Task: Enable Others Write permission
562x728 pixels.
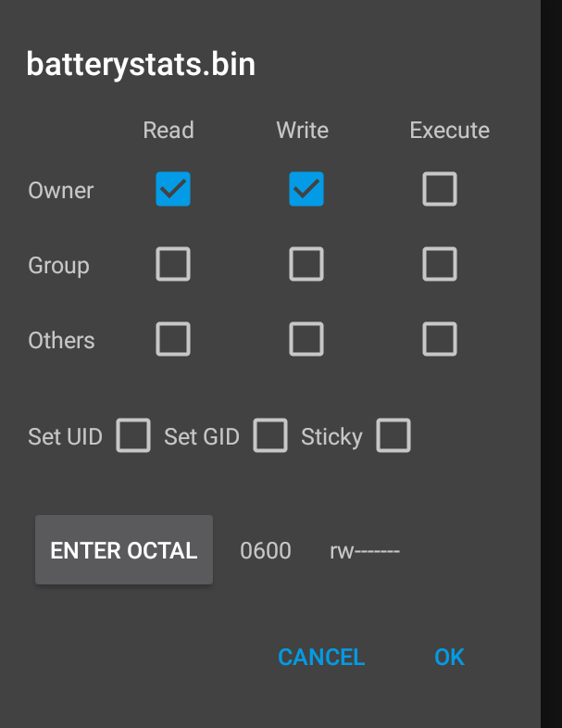Action: coord(306,339)
